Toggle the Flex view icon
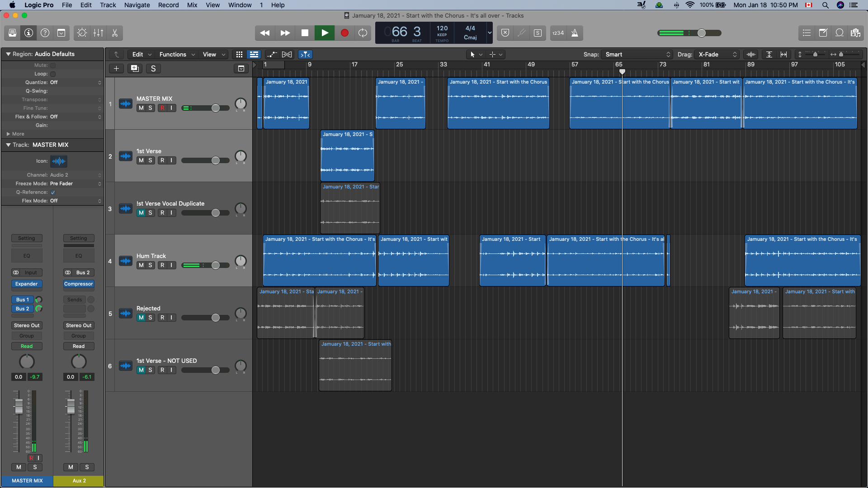 287,55
